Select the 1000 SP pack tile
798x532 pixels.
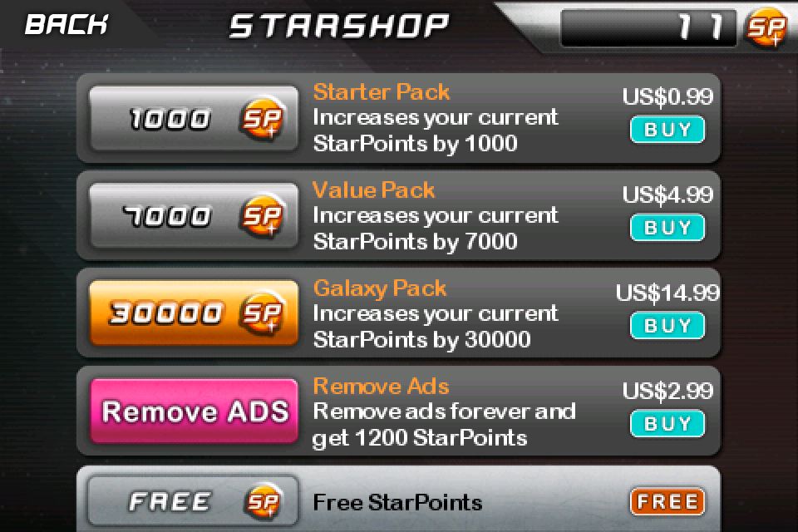[x=194, y=118]
